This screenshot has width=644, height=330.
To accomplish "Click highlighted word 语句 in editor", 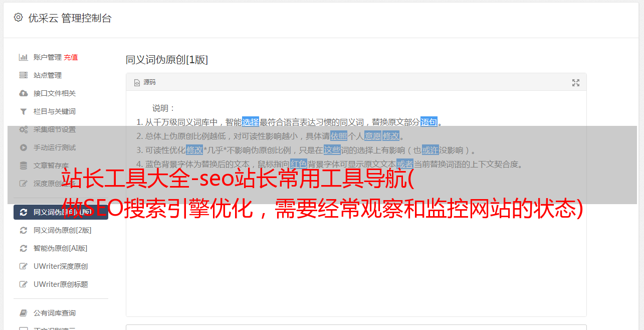I will point(429,122).
